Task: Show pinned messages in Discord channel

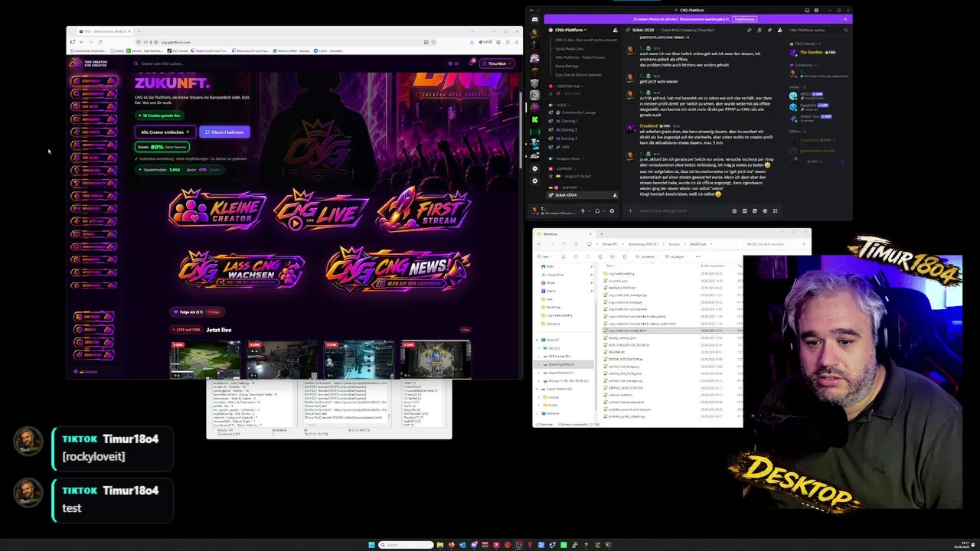Action: coord(769,30)
